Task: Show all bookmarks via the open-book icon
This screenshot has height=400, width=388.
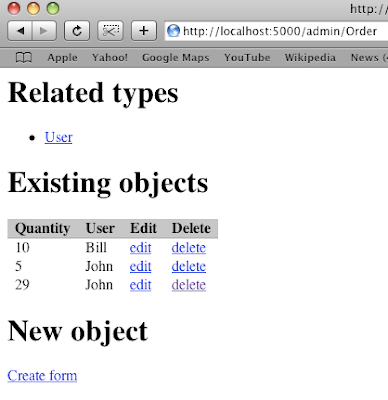Action: coord(24,58)
